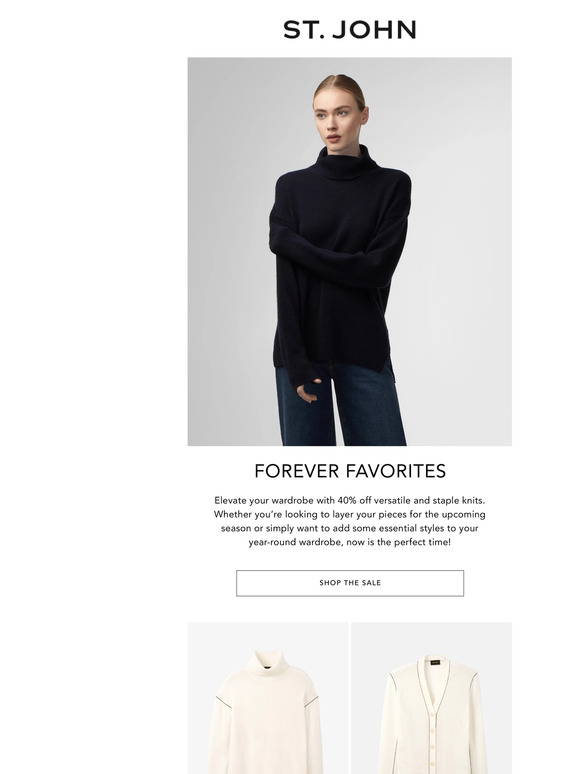Image resolution: width=580 pixels, height=774 pixels.
Task: Click the navy sweater's ribbed turtleneck collar
Action: 346,162
